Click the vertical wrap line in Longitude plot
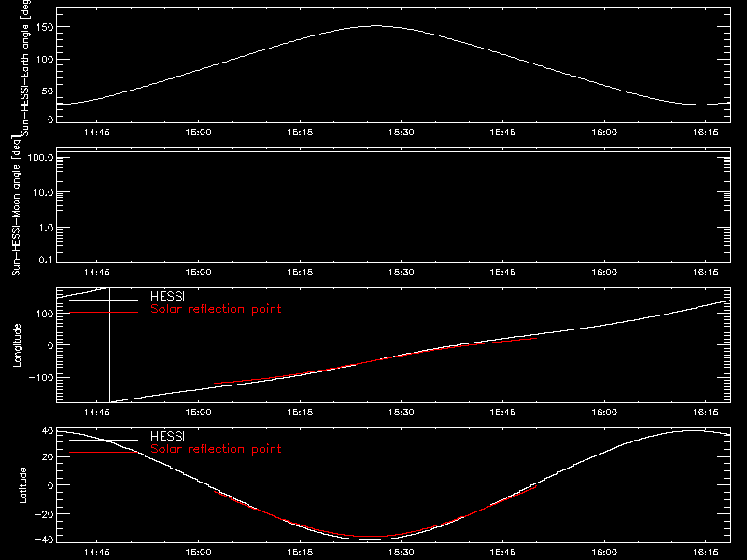Image resolution: width=747 pixels, height=560 pixels. tap(109, 345)
